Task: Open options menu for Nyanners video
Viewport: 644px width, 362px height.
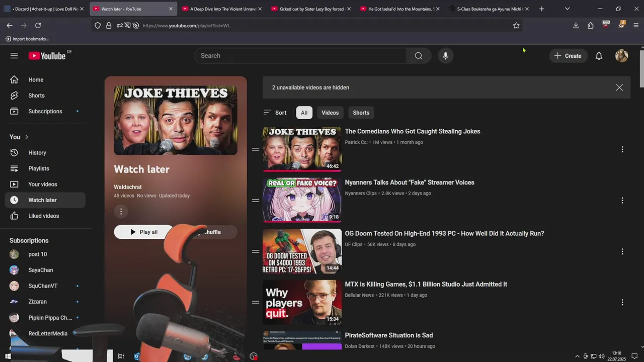Action: coord(622,200)
